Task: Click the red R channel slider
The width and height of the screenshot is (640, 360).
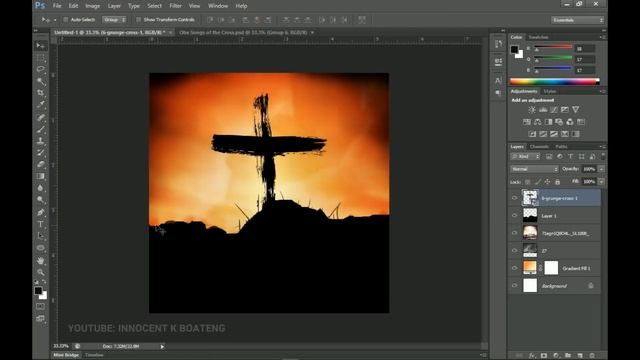Action: click(553, 48)
